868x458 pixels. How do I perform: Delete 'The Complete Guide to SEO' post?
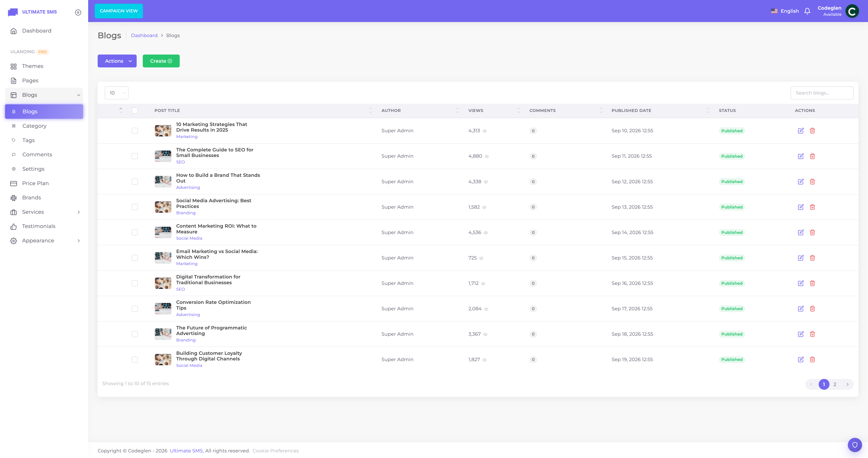coord(812,156)
